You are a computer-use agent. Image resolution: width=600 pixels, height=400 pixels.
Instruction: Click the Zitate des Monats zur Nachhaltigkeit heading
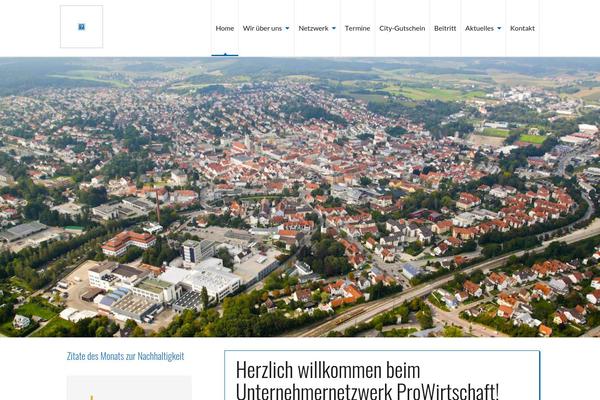coord(125,356)
